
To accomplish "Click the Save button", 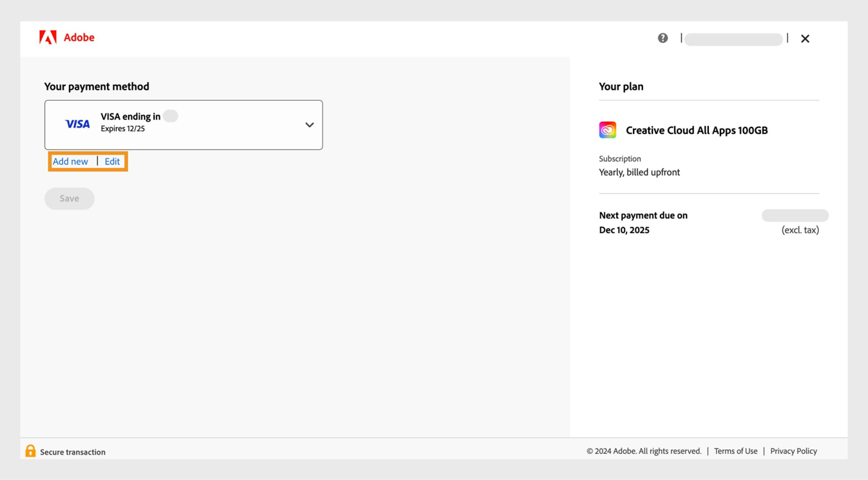I will (69, 199).
